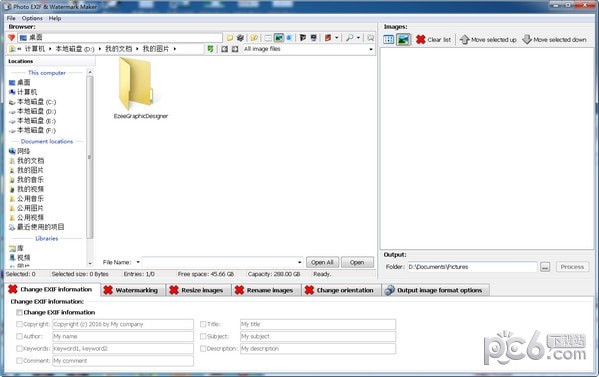Switch Images panel to details list view
Image resolution: width=599 pixels, height=377 pixels.
[x=389, y=39]
